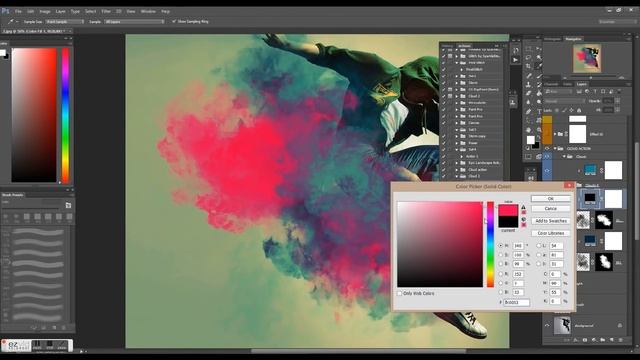Switch to the History tab

447,45
